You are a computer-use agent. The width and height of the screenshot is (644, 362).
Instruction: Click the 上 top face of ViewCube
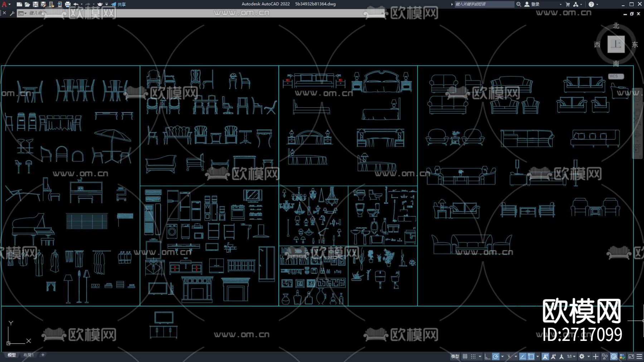click(616, 44)
